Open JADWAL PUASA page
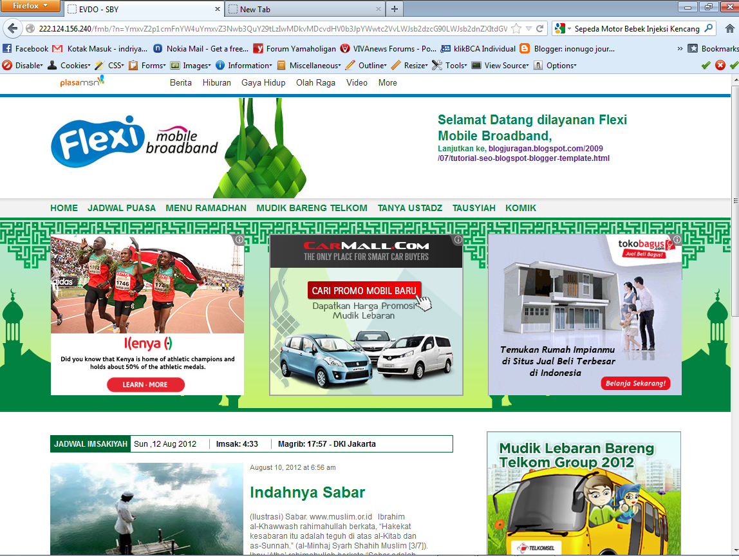739x560 pixels. click(x=122, y=208)
